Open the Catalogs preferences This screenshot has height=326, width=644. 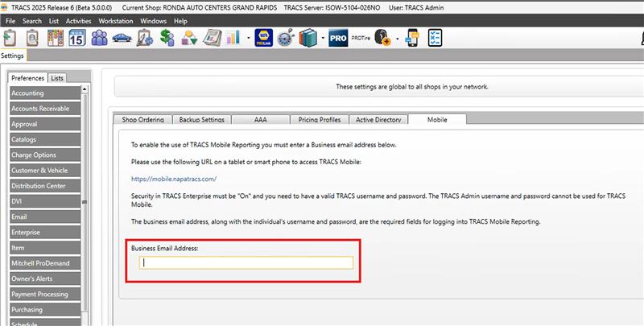(x=45, y=139)
